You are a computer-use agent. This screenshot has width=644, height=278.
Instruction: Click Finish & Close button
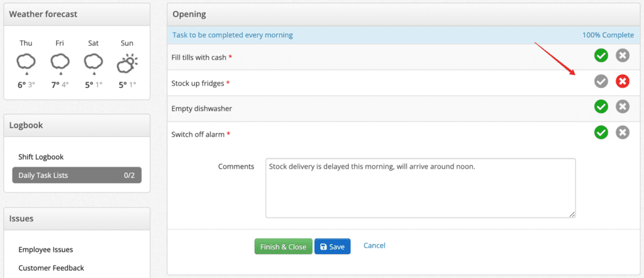(x=284, y=247)
